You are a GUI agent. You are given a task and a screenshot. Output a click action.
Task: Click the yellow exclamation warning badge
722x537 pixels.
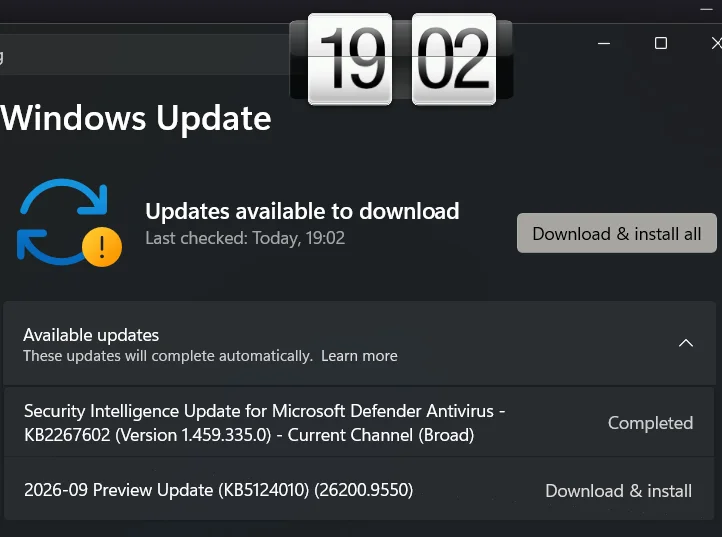coord(102,247)
